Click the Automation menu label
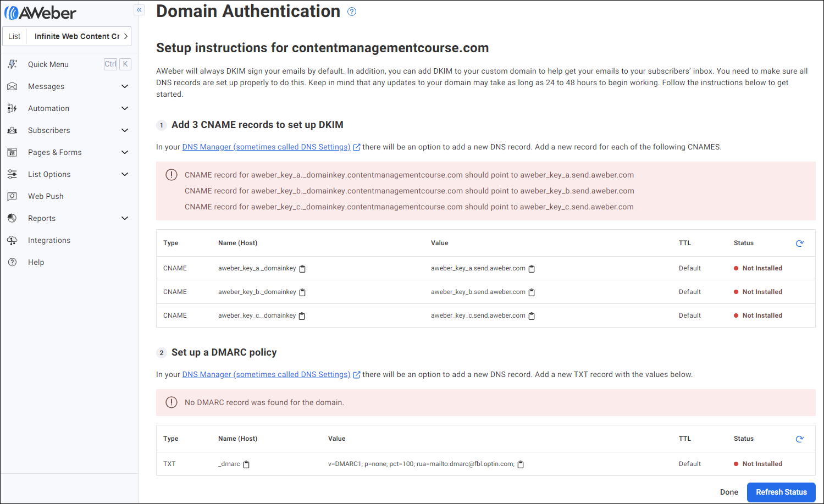The height and width of the screenshot is (504, 824). [x=49, y=108]
